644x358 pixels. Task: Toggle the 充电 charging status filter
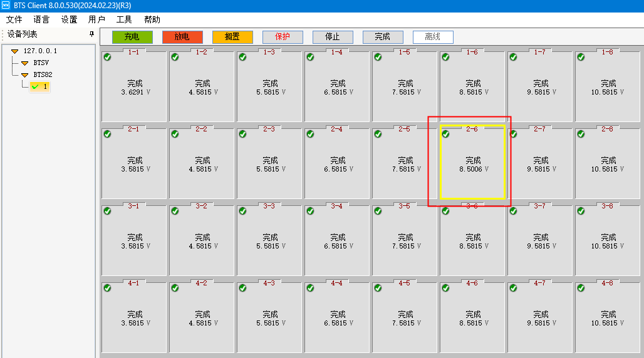pos(132,37)
